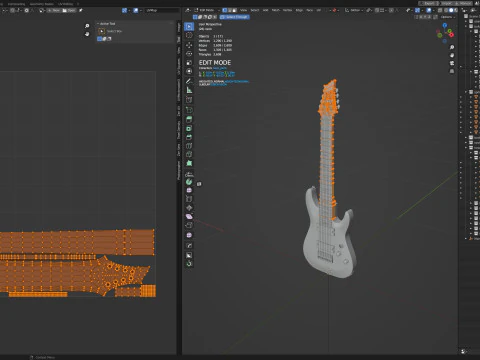Toggle the Select Through button
Viewport: 480px width, 360px height.
point(235,17)
